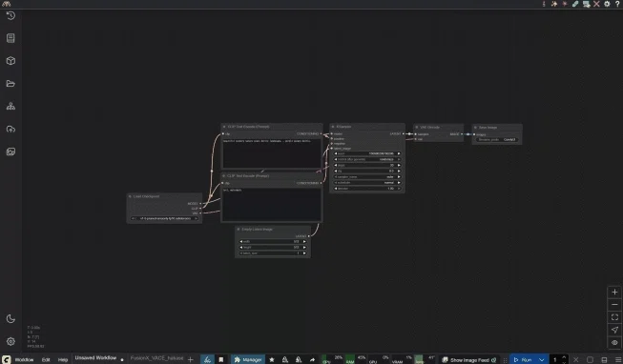This screenshot has height=364, width=623.
Task: Decrease the KSampler cfg with left arrow
Action: click(x=336, y=172)
